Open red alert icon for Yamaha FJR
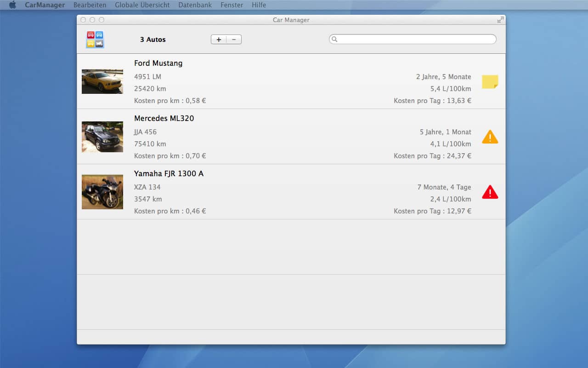Screen dimensions: 588x368 [490, 192]
